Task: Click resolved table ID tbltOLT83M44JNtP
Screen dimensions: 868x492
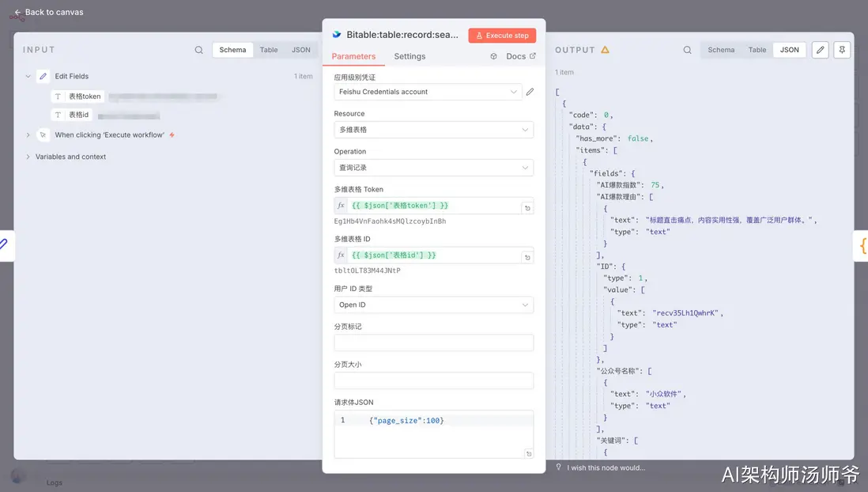Action: [367, 271]
